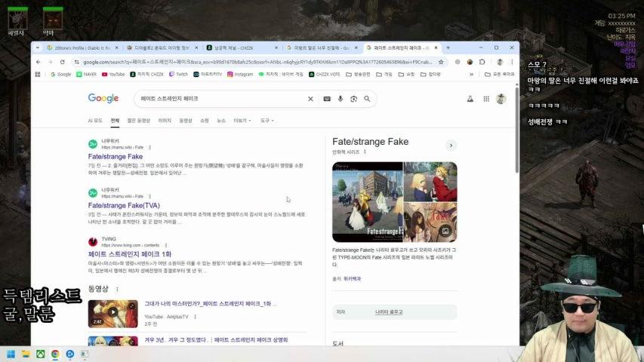Click the magnifier search icon

pyautogui.click(x=368, y=99)
